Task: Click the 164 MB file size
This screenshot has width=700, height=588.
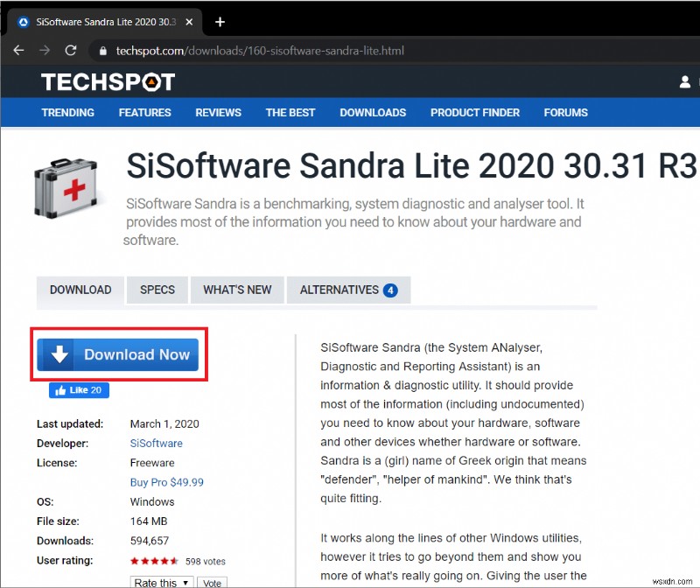Action: pos(149,521)
